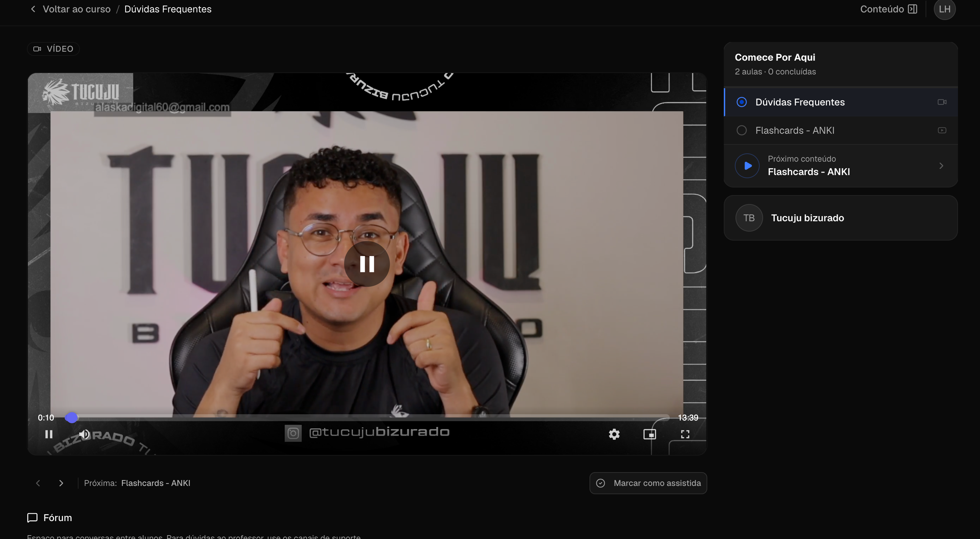Select the Dúvidas Frequentes breadcrumb title
980x539 pixels.
(168, 9)
